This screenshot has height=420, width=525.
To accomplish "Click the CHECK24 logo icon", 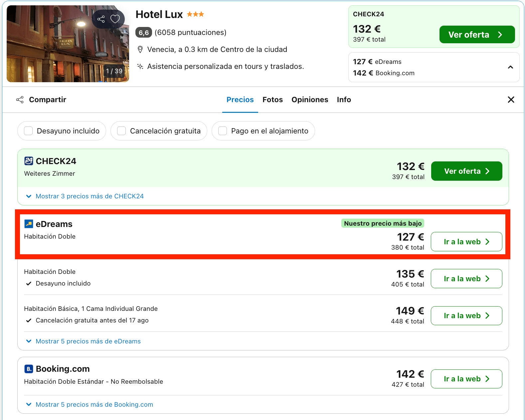I will click(x=29, y=161).
